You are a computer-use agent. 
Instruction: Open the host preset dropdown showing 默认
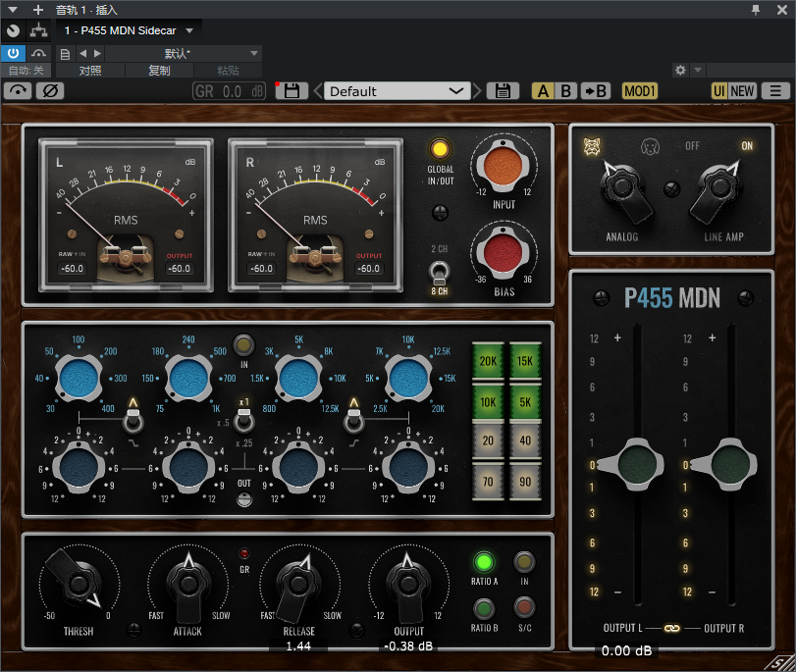[184, 53]
